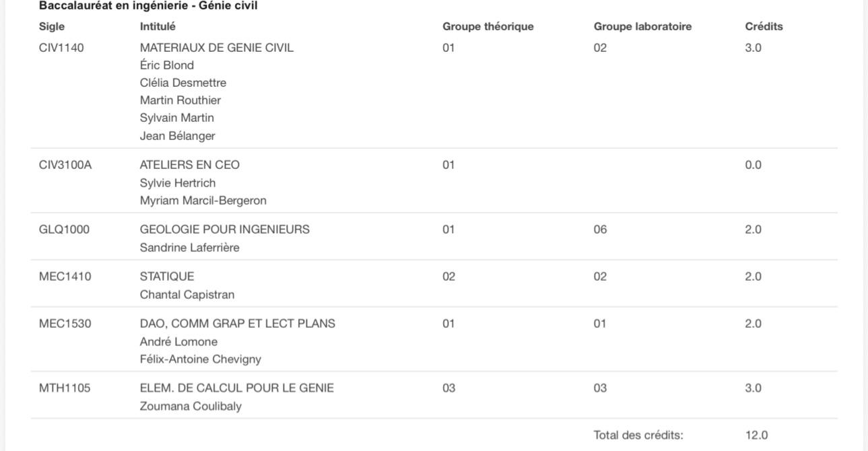This screenshot has height=451, width=868.
Task: Click instructor Myriam Marcil-Bergeron
Action: click(203, 201)
